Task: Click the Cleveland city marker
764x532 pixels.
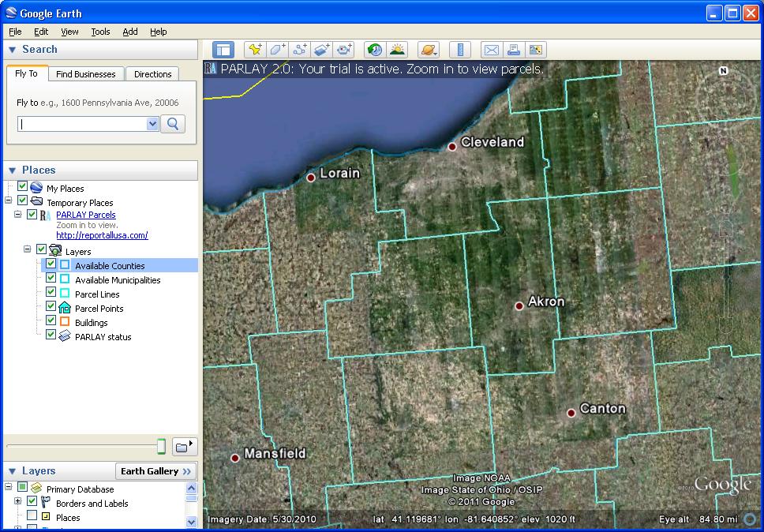Action: tap(452, 147)
